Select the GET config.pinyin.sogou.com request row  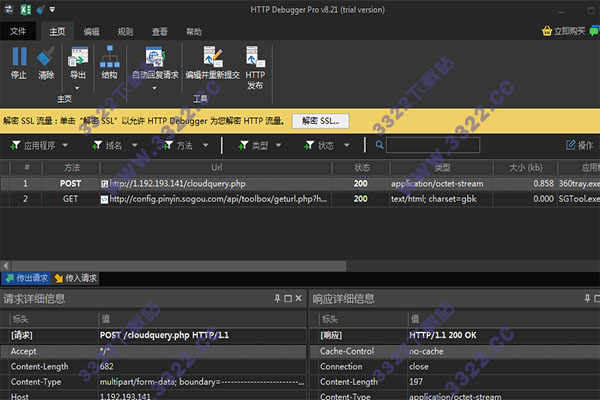[x=300, y=199]
